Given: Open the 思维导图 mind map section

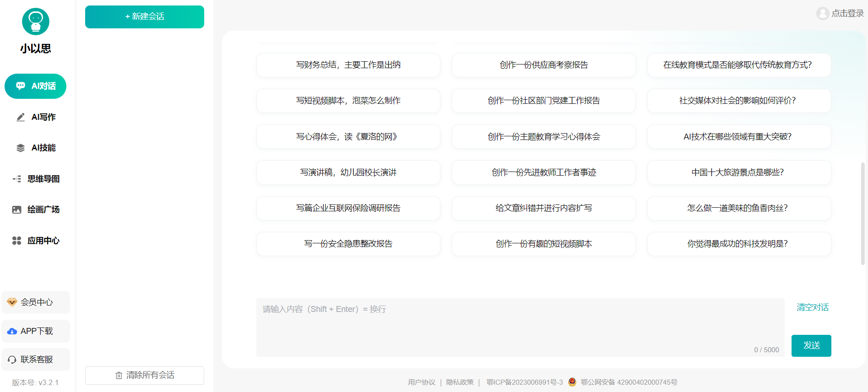Looking at the screenshot, I should coord(35,179).
